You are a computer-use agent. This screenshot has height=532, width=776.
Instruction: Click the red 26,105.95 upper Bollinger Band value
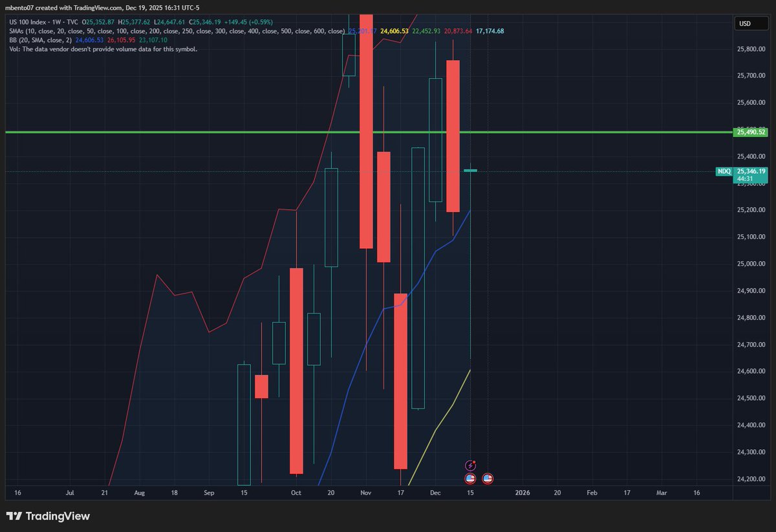[121, 39]
